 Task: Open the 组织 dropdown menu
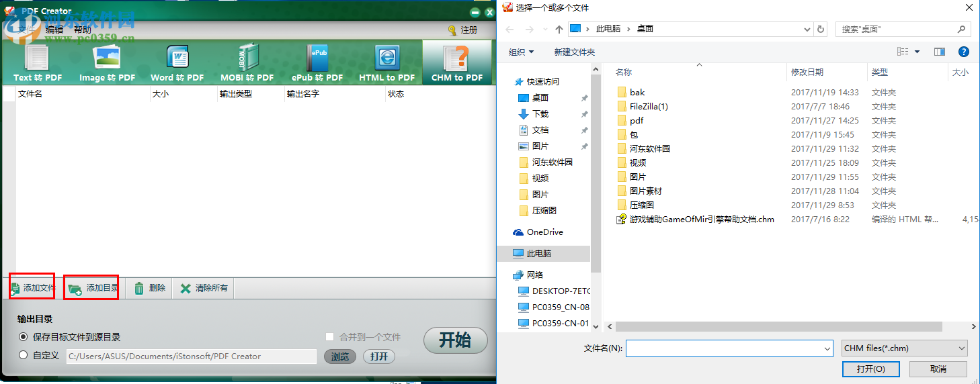pos(522,52)
